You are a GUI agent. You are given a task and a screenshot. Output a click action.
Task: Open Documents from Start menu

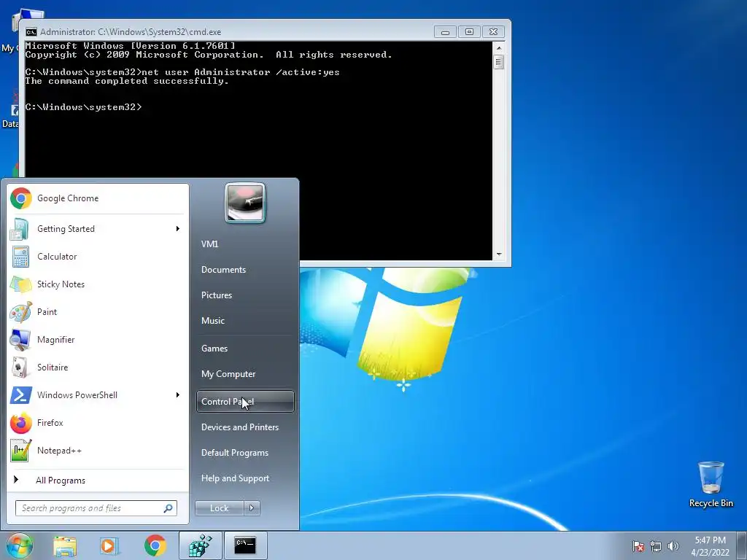245,270
